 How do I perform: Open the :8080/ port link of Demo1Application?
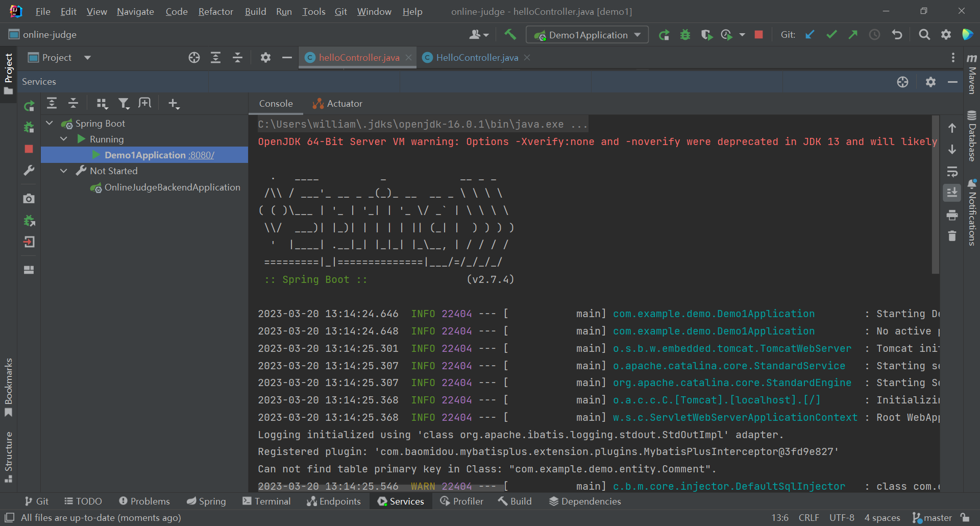[201, 155]
